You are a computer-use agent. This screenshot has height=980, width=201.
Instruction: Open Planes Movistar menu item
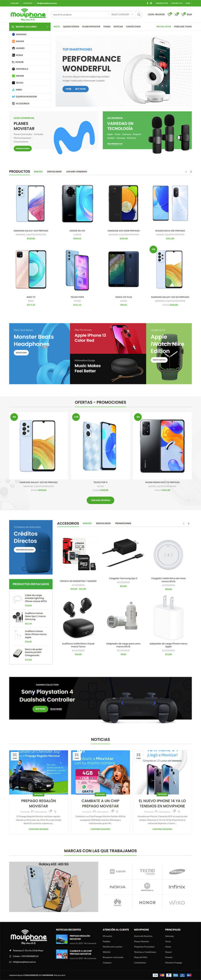[x=91, y=27]
